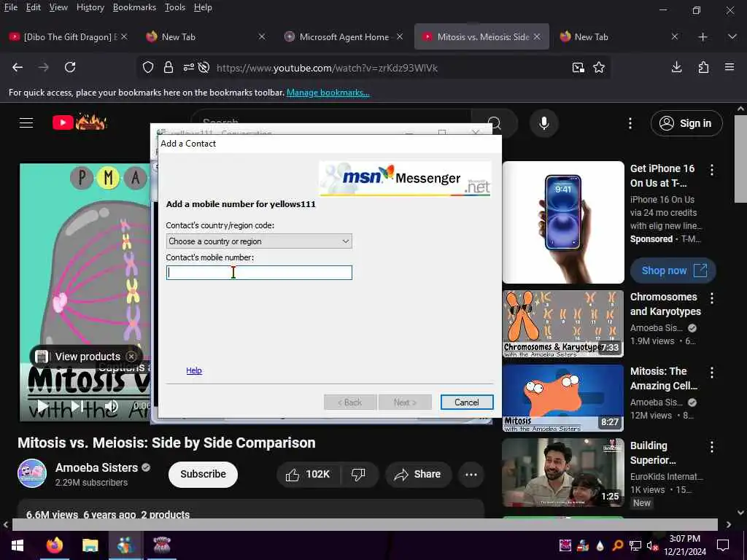This screenshot has width=747, height=560.
Task: Open the tracking protection shield icon
Action: pos(148,68)
